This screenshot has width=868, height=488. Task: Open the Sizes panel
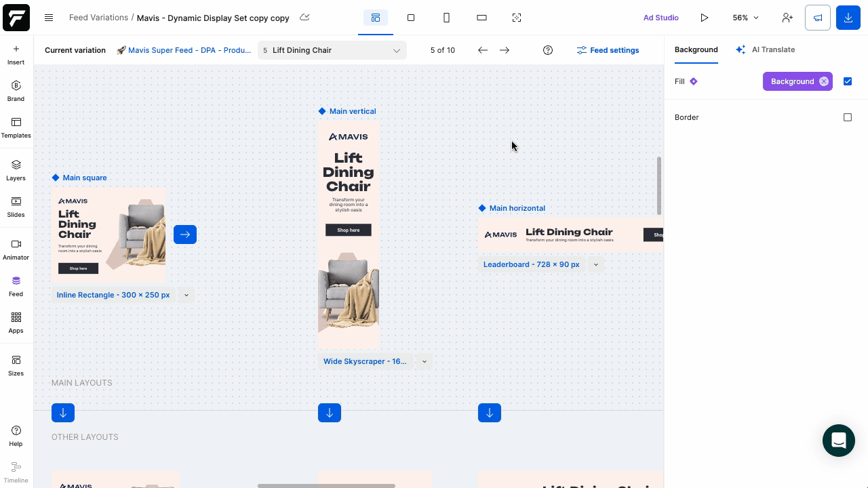(16, 366)
